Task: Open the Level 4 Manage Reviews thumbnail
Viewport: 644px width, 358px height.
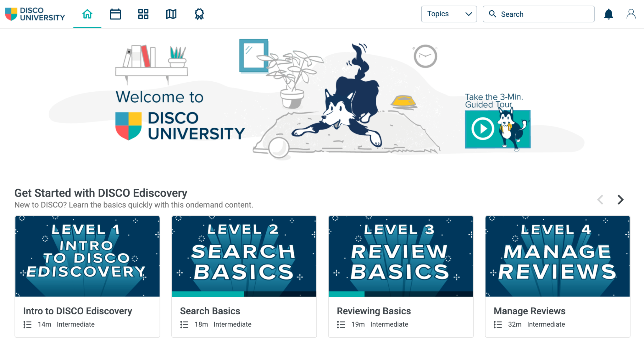Action: pyautogui.click(x=557, y=256)
